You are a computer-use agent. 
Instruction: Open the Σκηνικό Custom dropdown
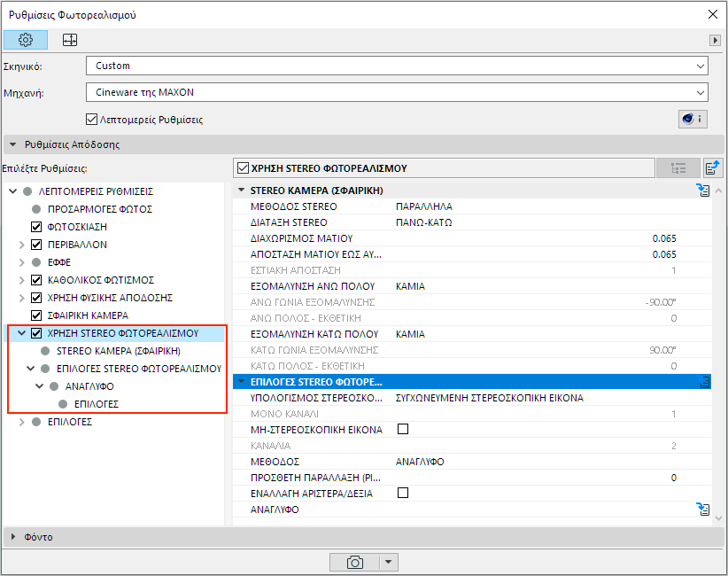pyautogui.click(x=397, y=66)
